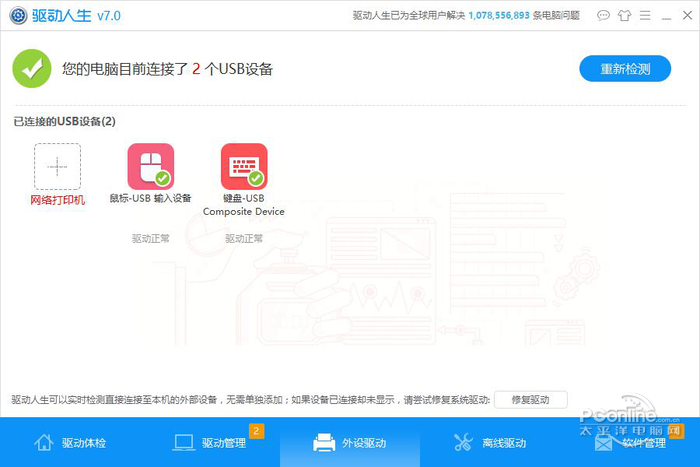Open the feedback chat bubble icon
The width and height of the screenshot is (700, 467).
[603, 16]
